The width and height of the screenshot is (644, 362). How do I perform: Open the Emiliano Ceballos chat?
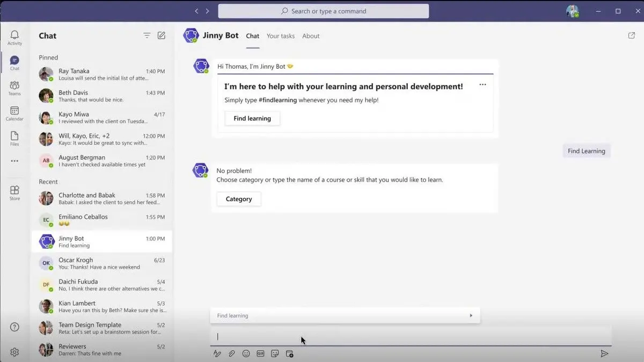[x=102, y=220]
